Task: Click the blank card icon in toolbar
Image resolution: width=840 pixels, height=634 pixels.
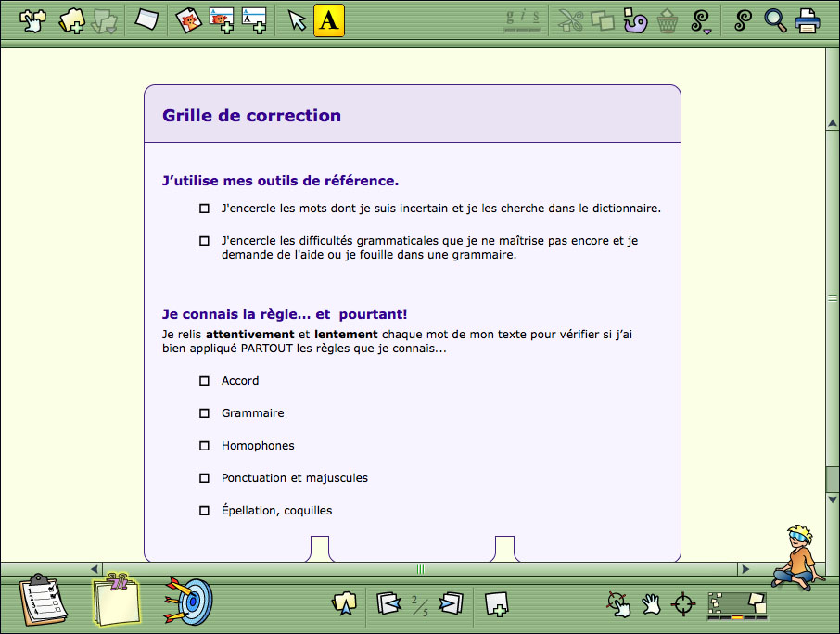Action: [146, 19]
